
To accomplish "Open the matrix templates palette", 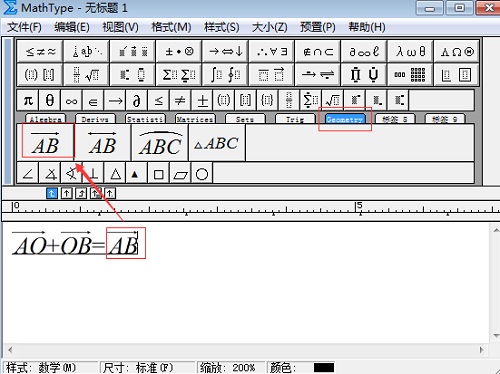I will click(410, 74).
